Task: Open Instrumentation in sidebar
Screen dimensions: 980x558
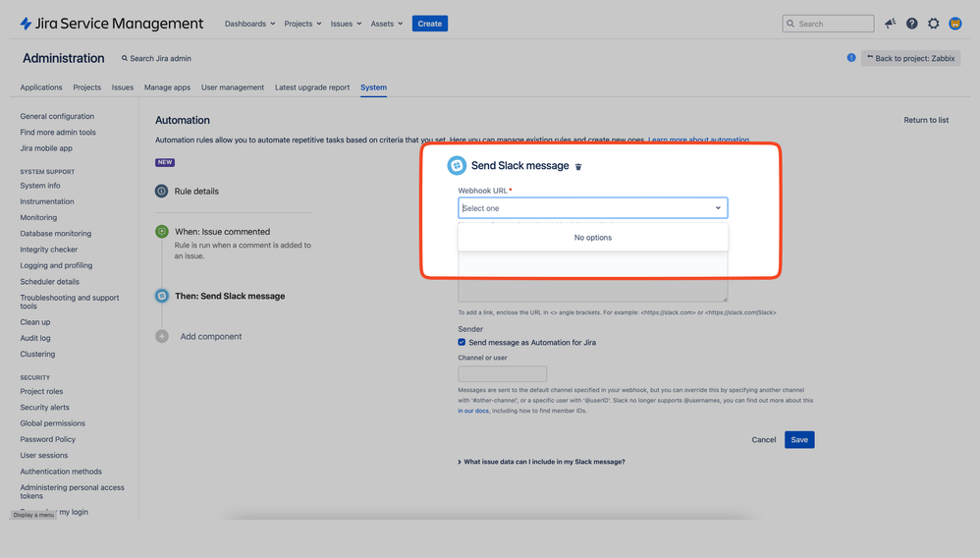Action: (47, 201)
